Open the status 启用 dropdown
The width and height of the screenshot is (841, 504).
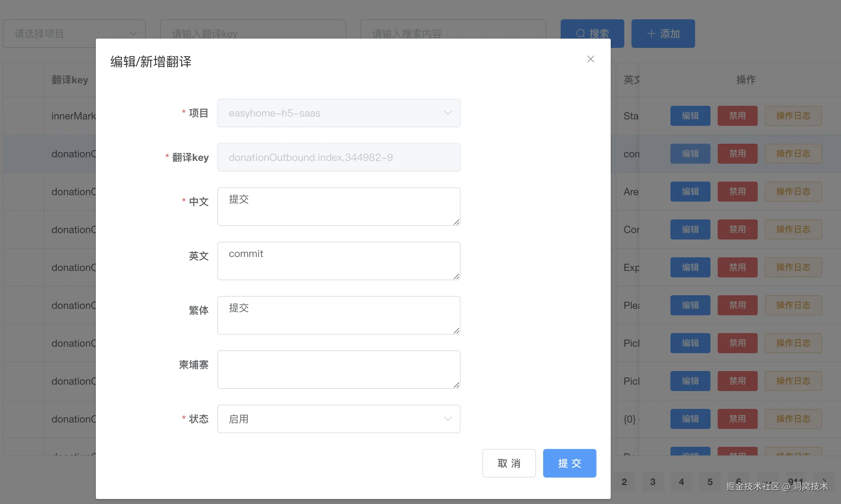pos(338,419)
